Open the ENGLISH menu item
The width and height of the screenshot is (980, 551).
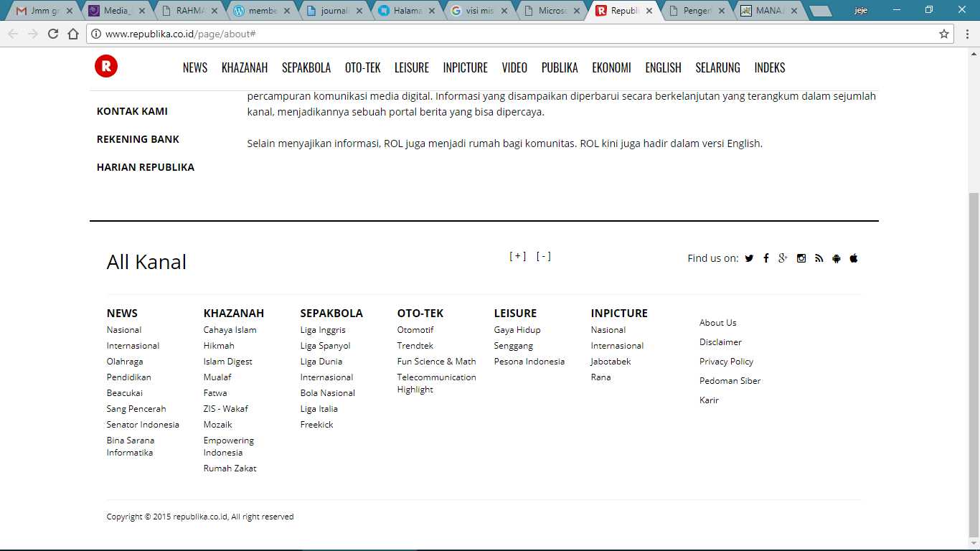point(664,67)
